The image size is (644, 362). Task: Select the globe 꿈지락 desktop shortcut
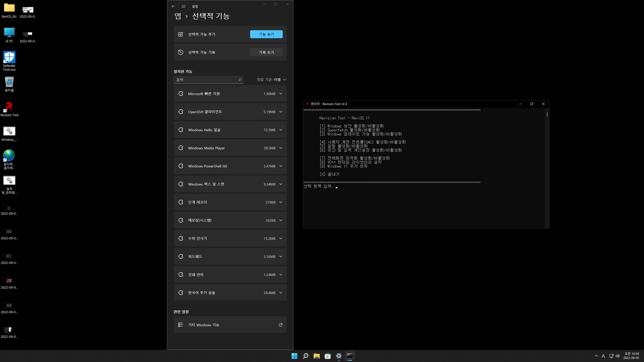click(x=9, y=159)
